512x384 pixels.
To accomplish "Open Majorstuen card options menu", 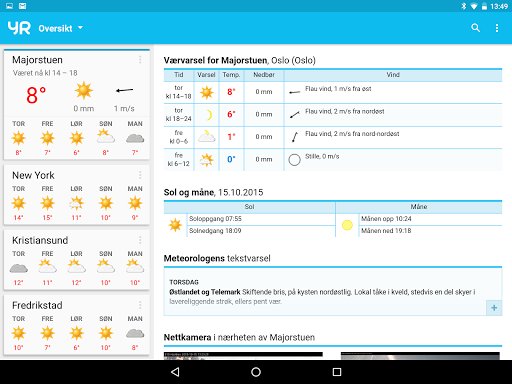I will pos(140,60).
